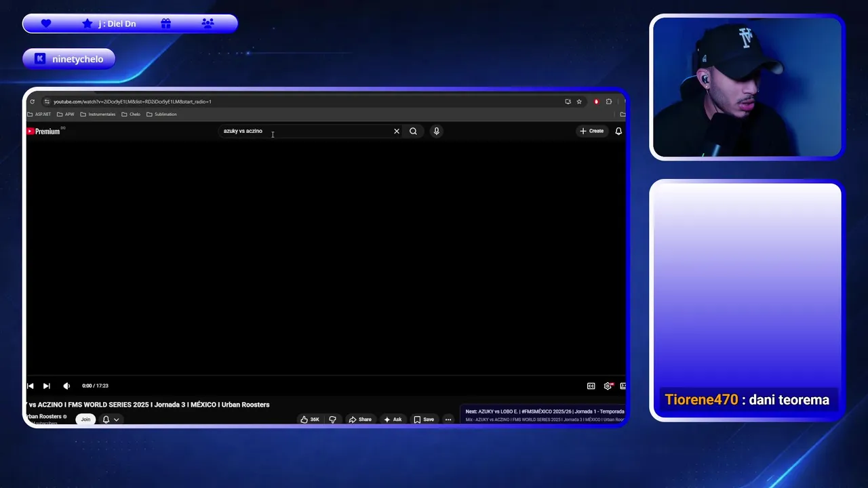Image resolution: width=868 pixels, height=488 pixels.
Task: Open the 'Next: AZUKY vs LOBO E.' playlist panel
Action: pyautogui.click(x=543, y=415)
